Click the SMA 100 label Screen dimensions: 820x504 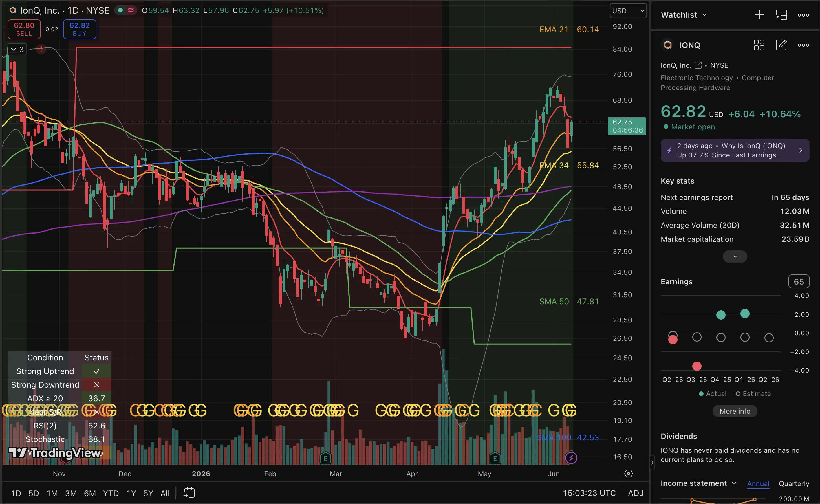tap(554, 437)
